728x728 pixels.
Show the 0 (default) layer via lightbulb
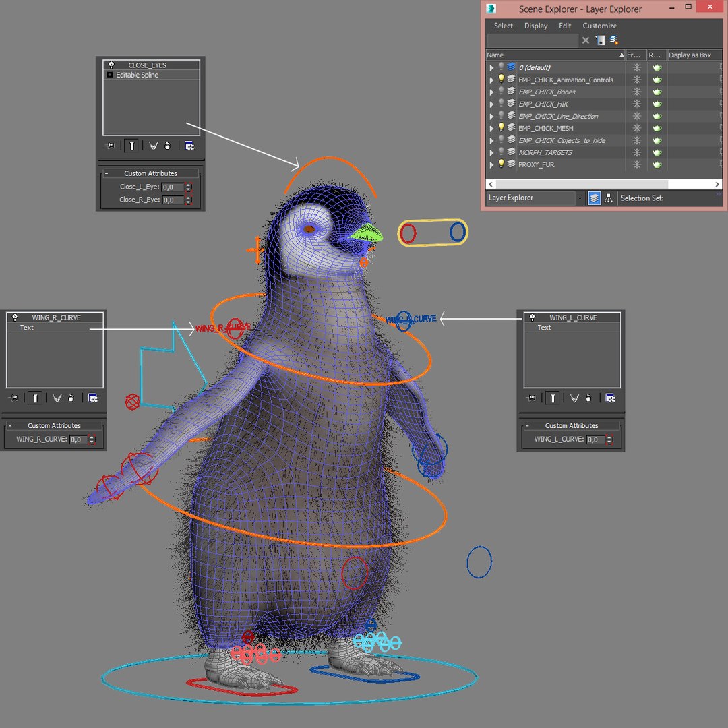(502, 67)
